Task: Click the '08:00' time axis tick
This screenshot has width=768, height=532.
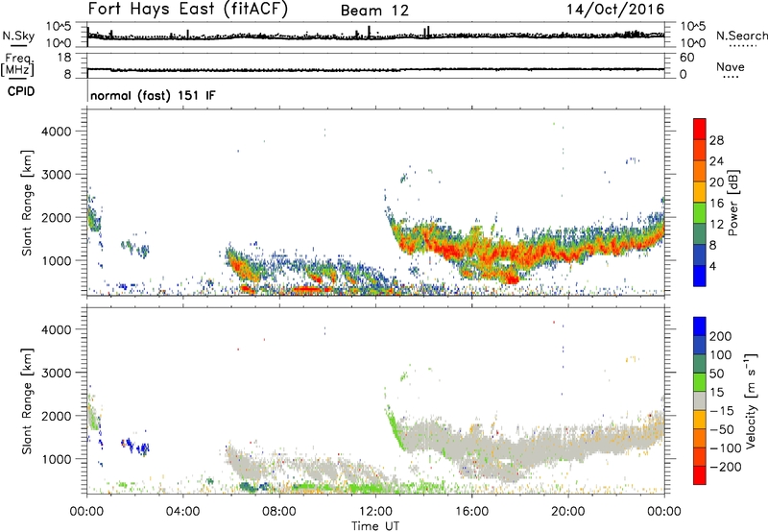Action: click(279, 512)
